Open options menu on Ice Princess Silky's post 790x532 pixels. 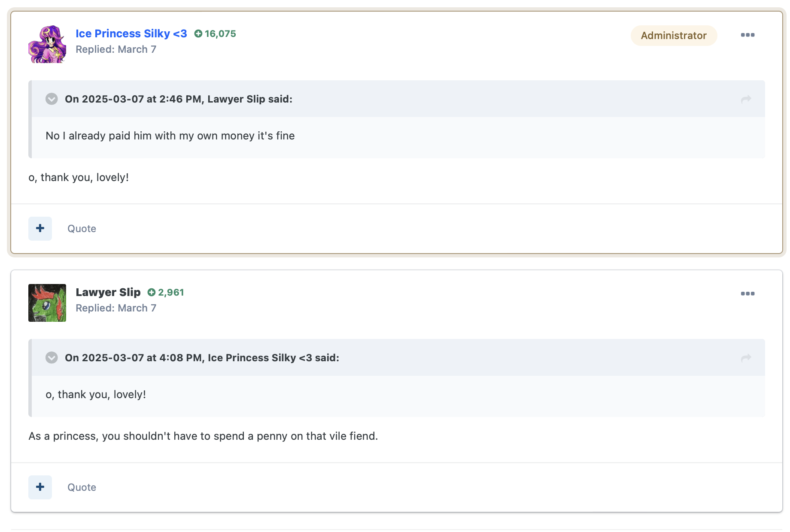pos(747,35)
